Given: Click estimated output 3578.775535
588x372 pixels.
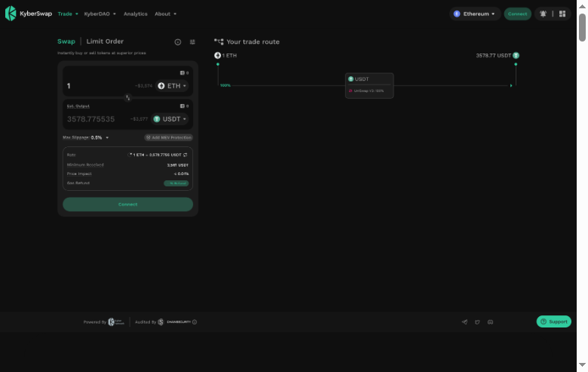Looking at the screenshot, I should coord(90,119).
